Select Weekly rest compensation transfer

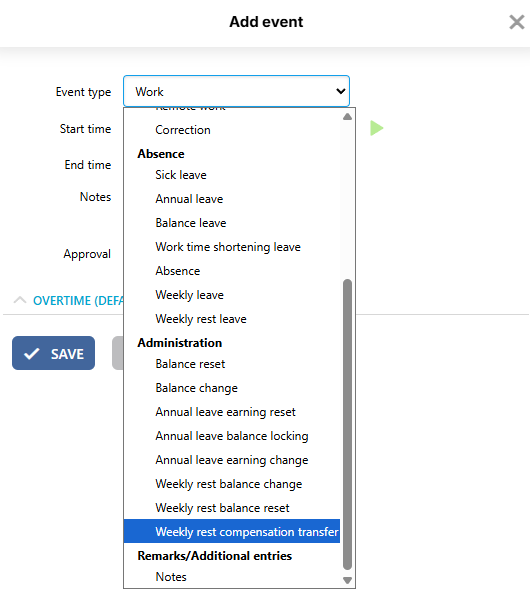click(232, 532)
